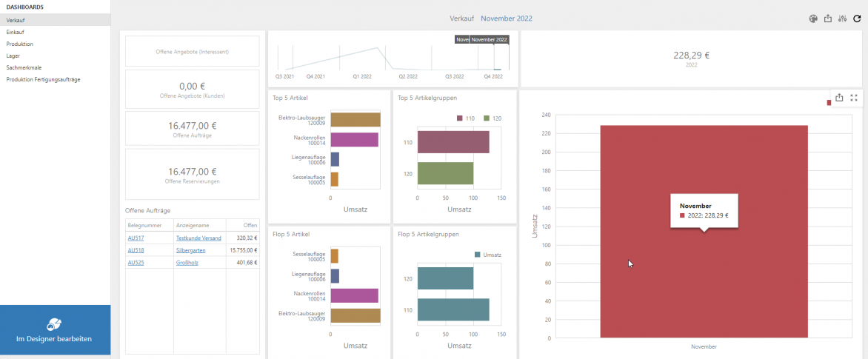Select bar 110 in Flop 5 Artikelgruppen
This screenshot has width=868, height=359.
coord(453,309)
